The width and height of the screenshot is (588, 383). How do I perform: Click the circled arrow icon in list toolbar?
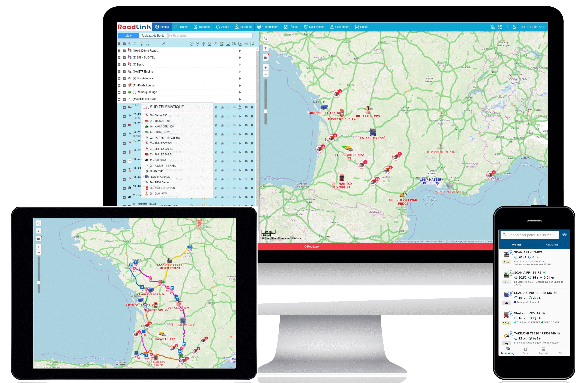(x=197, y=44)
